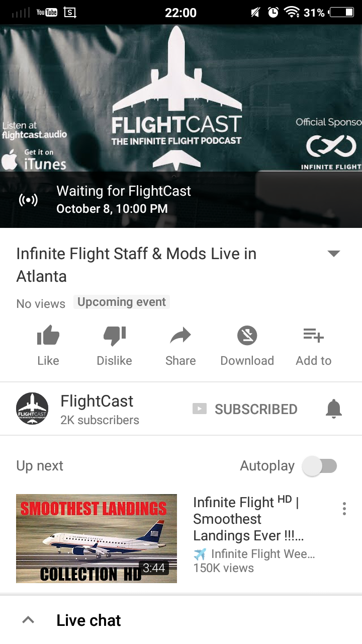Viewport: 362px width, 644px height.
Task: Tap the Like thumbs-up icon
Action: (x=48, y=336)
